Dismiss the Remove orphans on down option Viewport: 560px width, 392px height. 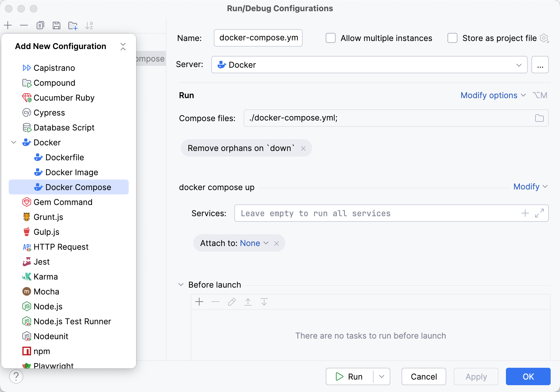pos(303,148)
